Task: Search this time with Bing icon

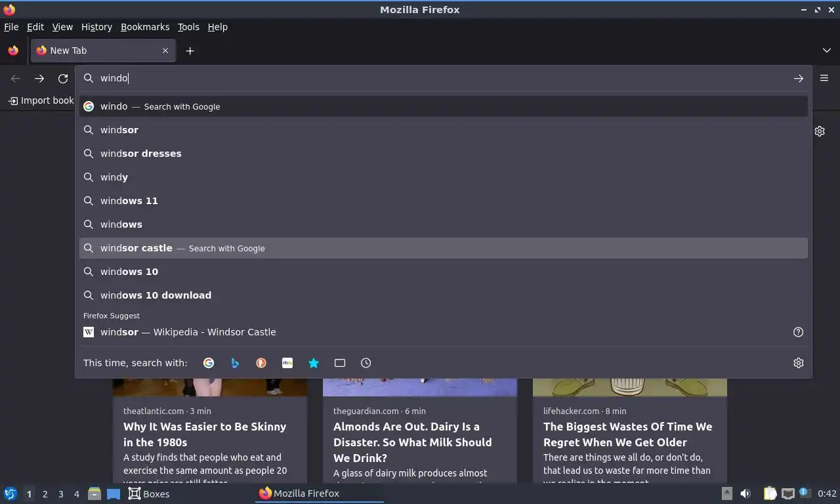Action: click(235, 363)
